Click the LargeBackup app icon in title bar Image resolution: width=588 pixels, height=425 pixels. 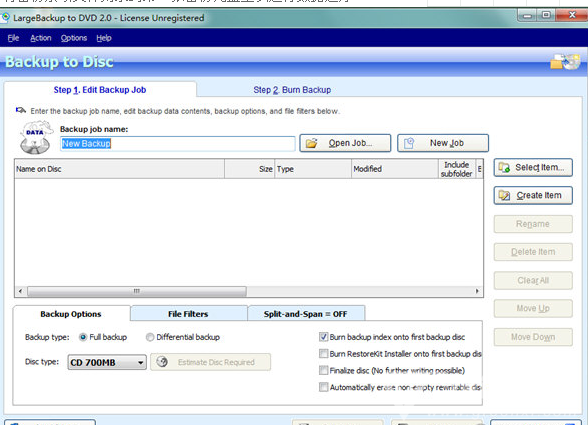point(6,17)
